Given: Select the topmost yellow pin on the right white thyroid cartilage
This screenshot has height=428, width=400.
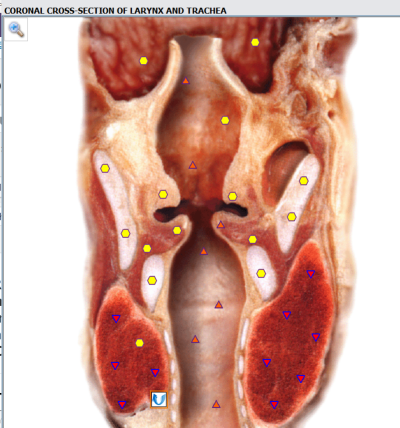Looking at the screenshot, I should 303,181.
